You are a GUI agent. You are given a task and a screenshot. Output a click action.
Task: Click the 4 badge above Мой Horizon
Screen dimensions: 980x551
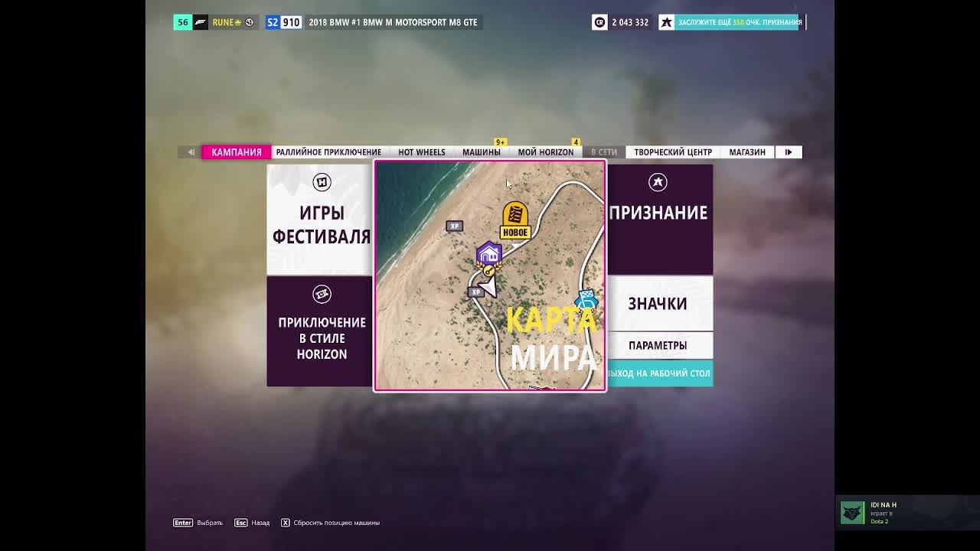(x=576, y=142)
